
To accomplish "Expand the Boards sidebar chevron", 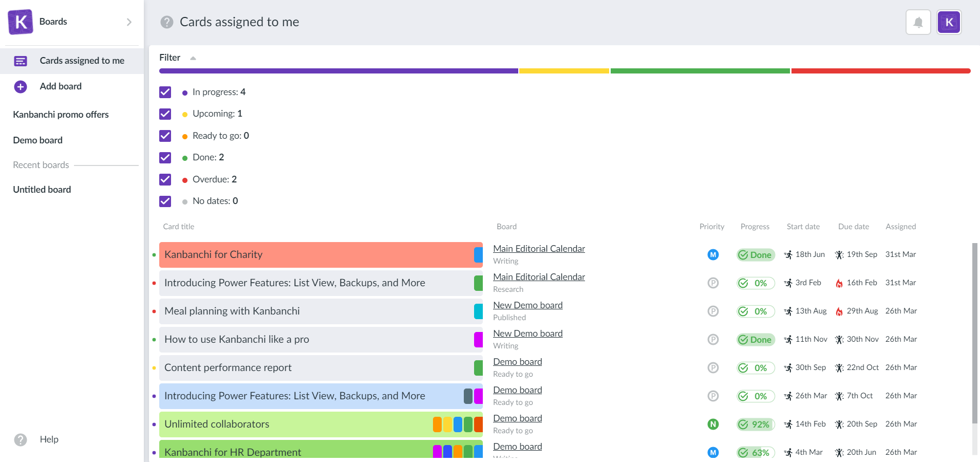I will 129,22.
